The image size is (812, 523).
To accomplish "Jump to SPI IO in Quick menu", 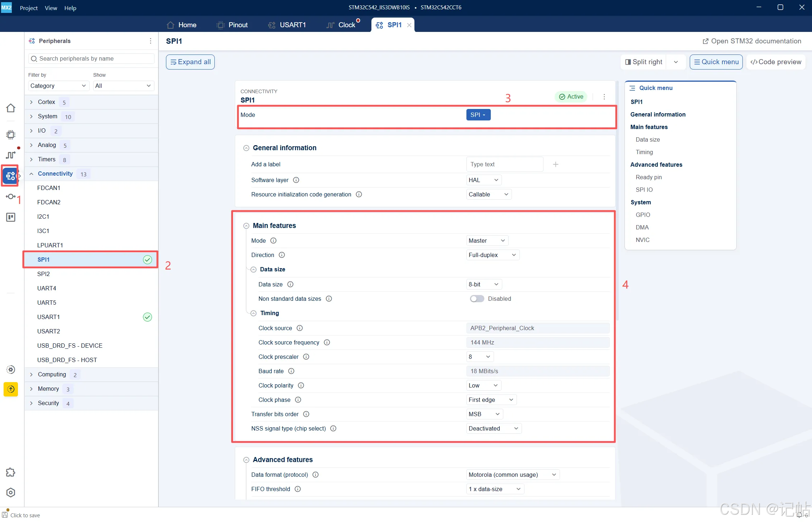I will click(644, 190).
